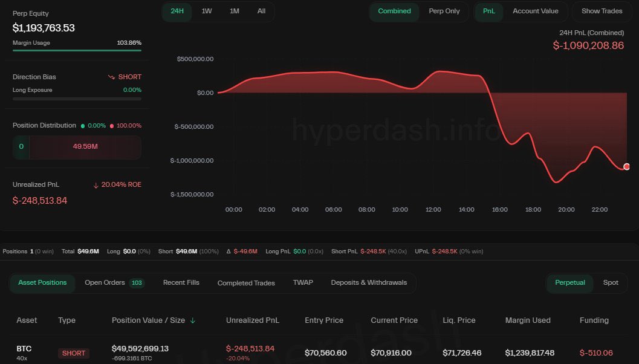This screenshot has width=639, height=364.
Task: Switch to Spot positions
Action: [x=611, y=282]
